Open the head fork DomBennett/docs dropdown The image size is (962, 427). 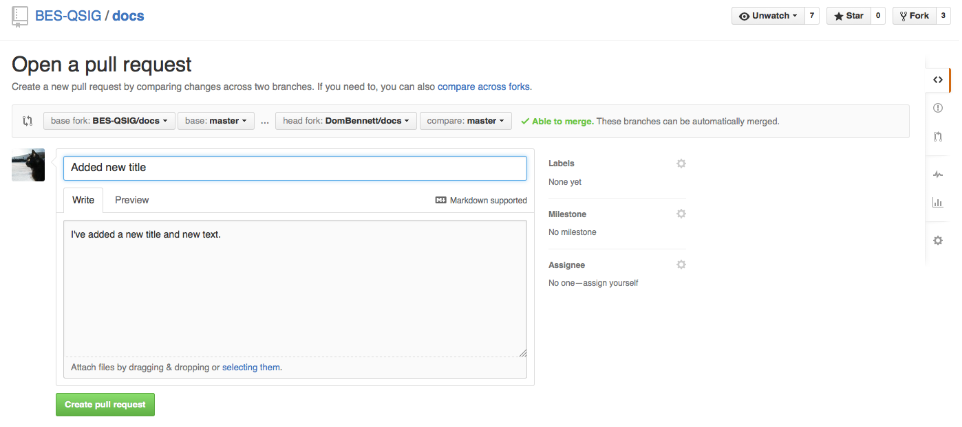[346, 121]
